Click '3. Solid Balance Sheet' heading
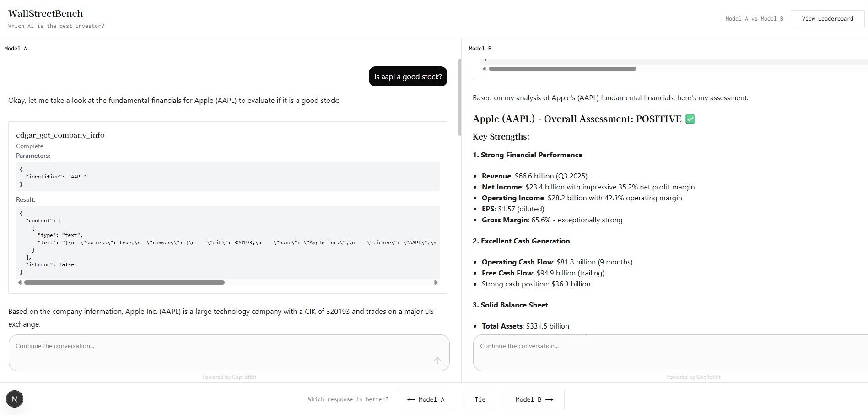868x415 pixels. point(510,305)
